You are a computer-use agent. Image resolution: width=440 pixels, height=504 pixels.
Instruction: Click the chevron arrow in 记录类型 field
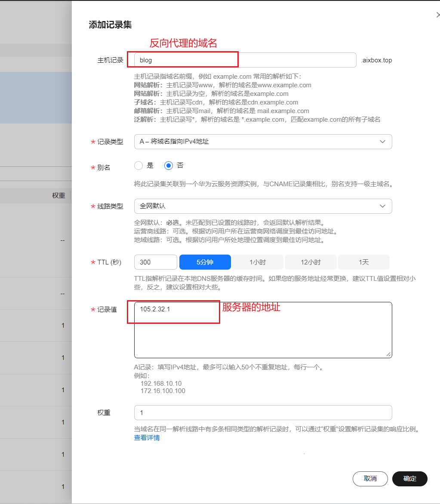(x=382, y=141)
